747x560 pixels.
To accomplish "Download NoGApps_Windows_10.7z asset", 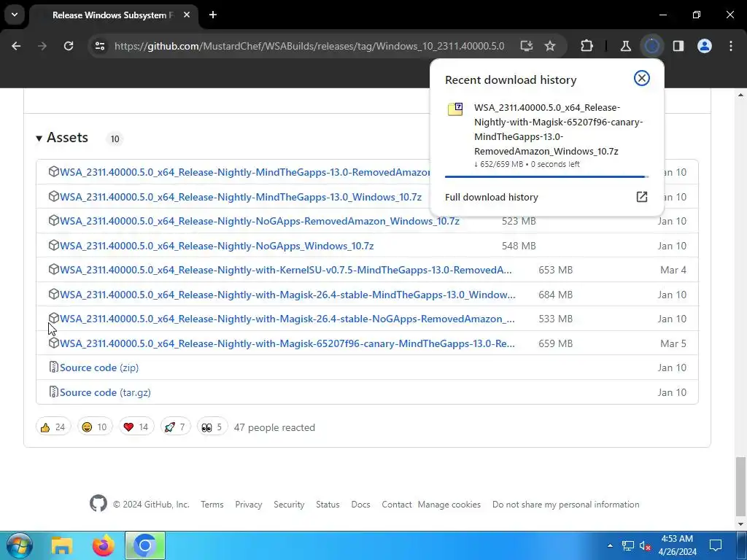I will 217,246.
